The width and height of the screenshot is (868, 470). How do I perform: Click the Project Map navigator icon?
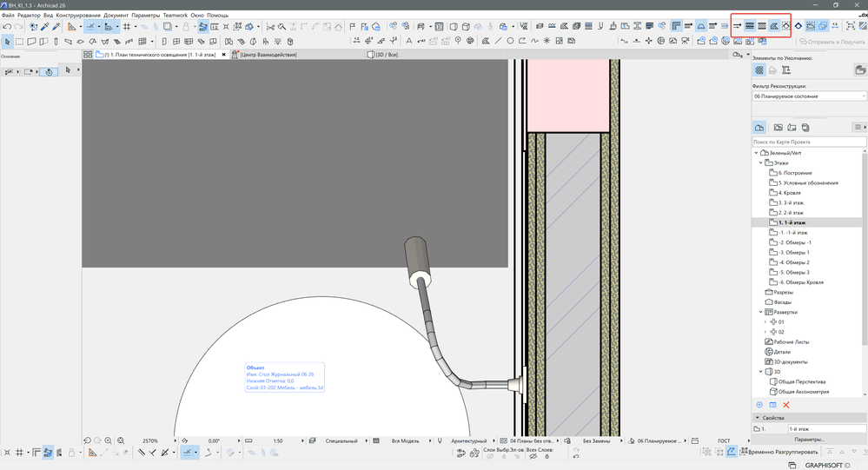[759, 128]
